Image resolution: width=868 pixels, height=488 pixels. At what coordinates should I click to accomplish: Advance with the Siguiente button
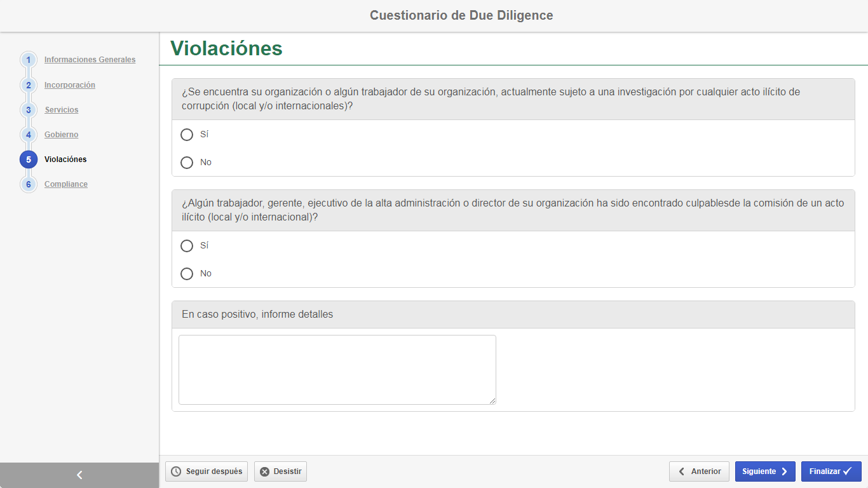765,471
